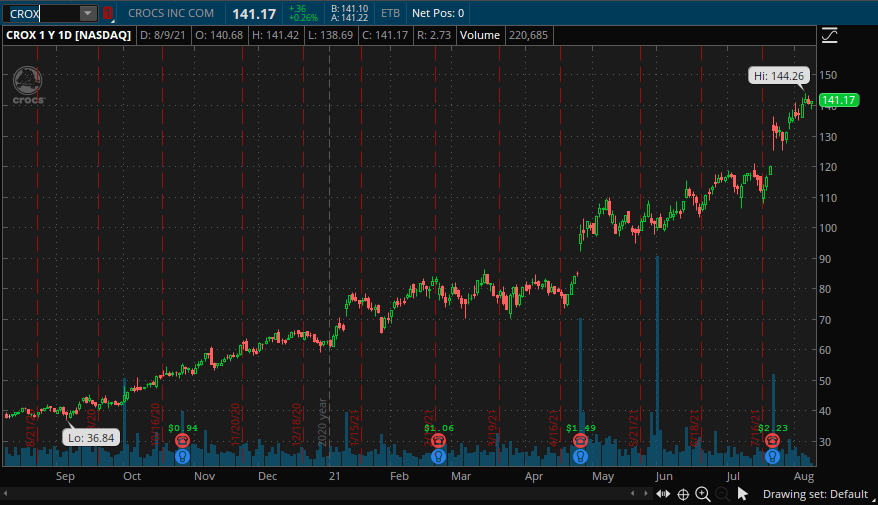Viewport: 878px width, 505px height.
Task: Click the blue light bulb icon below $1.06
Action: click(x=438, y=456)
